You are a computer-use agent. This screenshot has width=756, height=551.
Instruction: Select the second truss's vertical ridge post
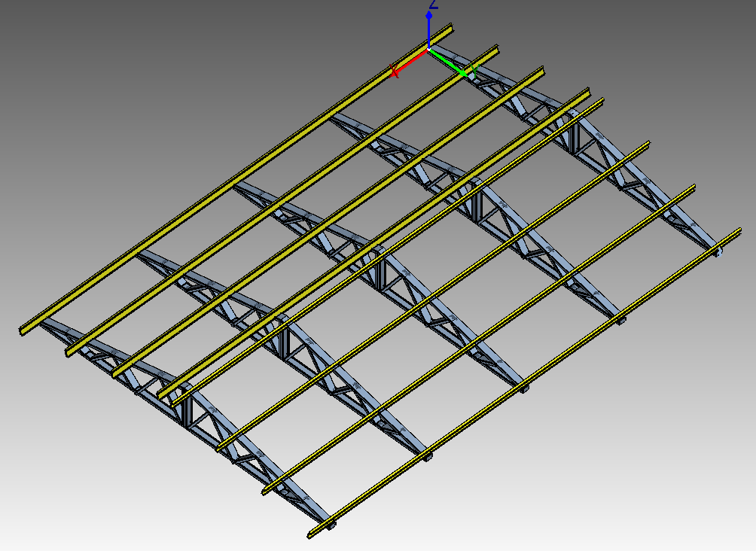coord(286,343)
